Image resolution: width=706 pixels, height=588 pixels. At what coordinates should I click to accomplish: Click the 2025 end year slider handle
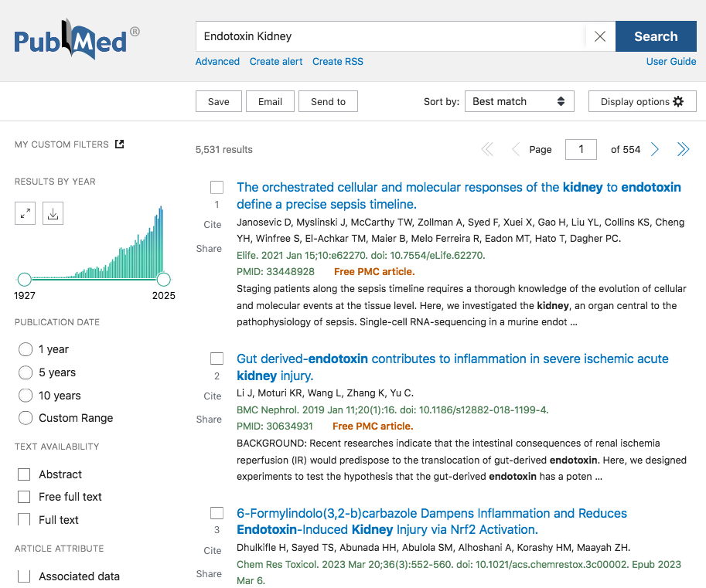pyautogui.click(x=163, y=280)
